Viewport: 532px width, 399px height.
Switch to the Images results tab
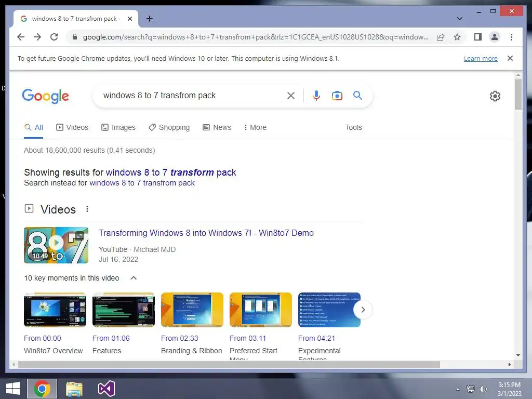[118, 128]
